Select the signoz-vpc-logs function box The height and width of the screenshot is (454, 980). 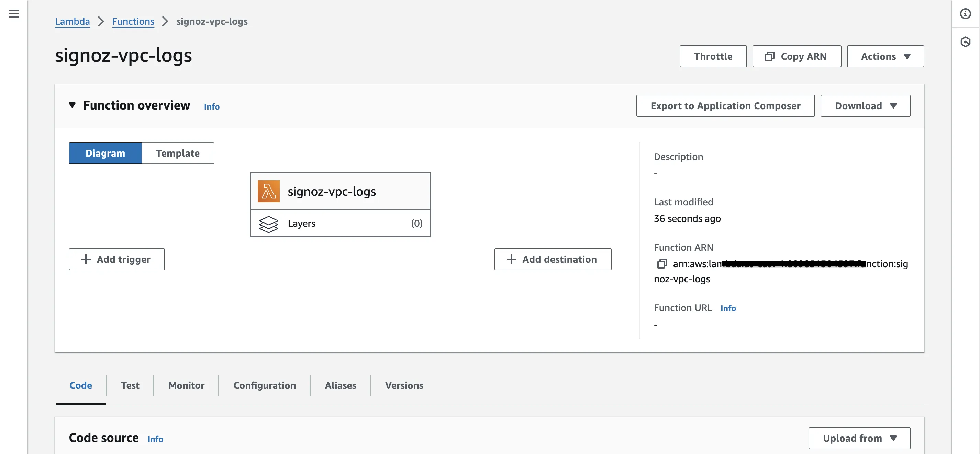coord(340,191)
